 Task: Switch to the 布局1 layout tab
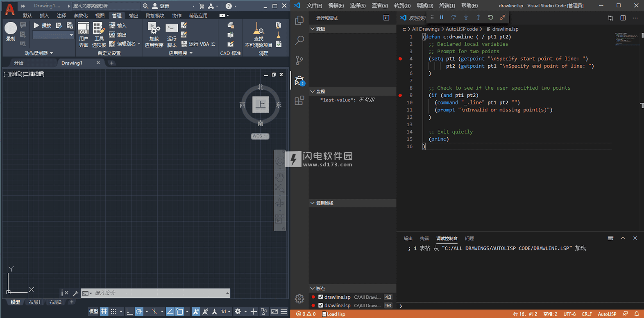point(34,302)
